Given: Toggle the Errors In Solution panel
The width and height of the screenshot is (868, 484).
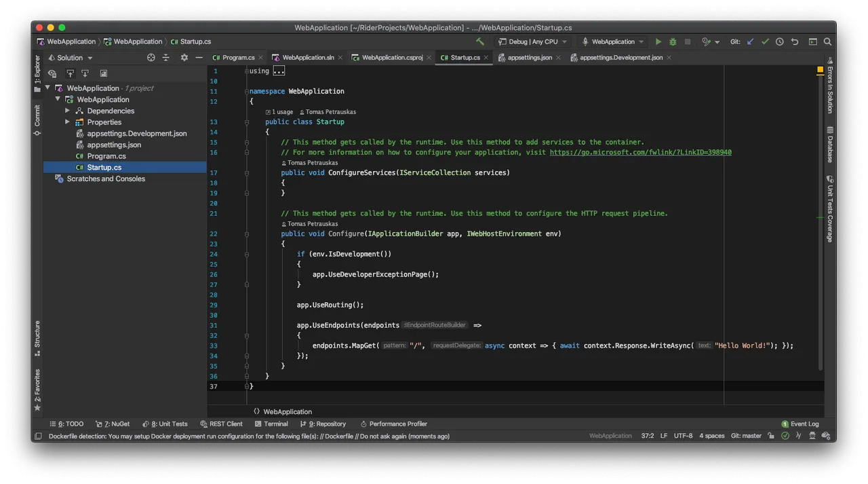Looking at the screenshot, I should coord(830,84).
